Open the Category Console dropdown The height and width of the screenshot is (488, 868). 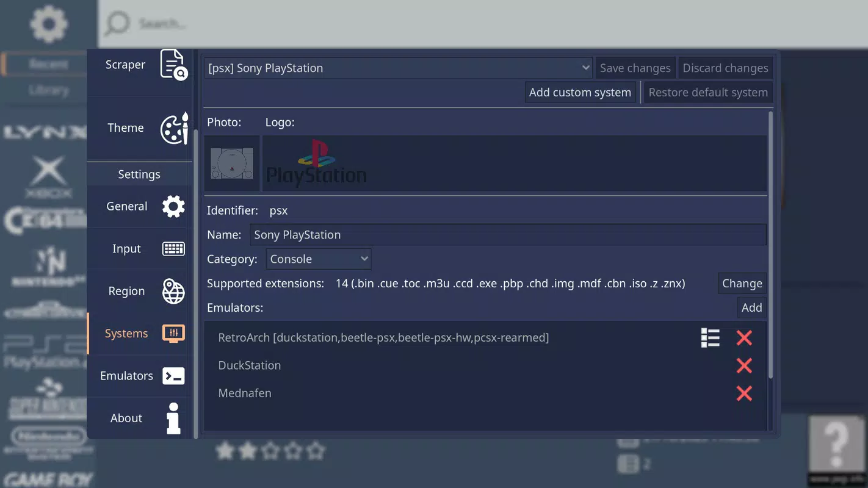click(x=319, y=259)
